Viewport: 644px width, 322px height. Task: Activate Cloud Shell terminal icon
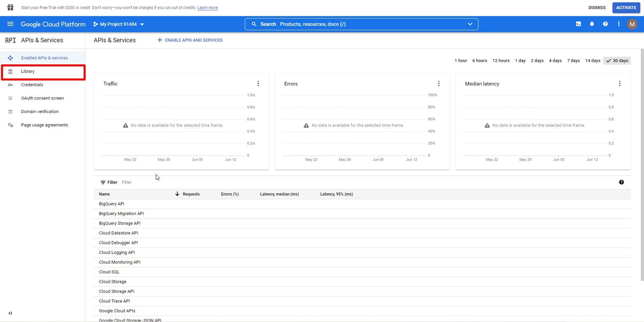[578, 24]
